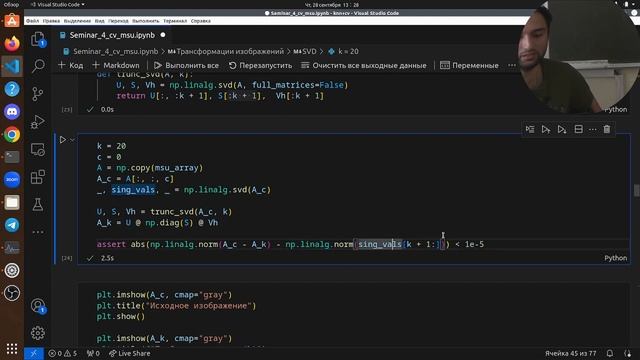Open the Выполнить menu

pos(146,21)
